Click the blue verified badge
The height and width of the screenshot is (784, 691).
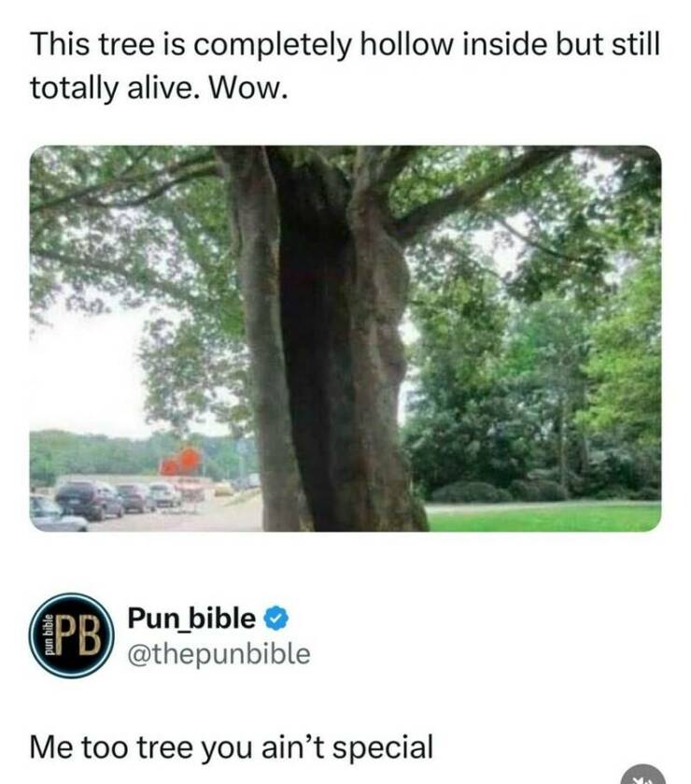click(275, 618)
